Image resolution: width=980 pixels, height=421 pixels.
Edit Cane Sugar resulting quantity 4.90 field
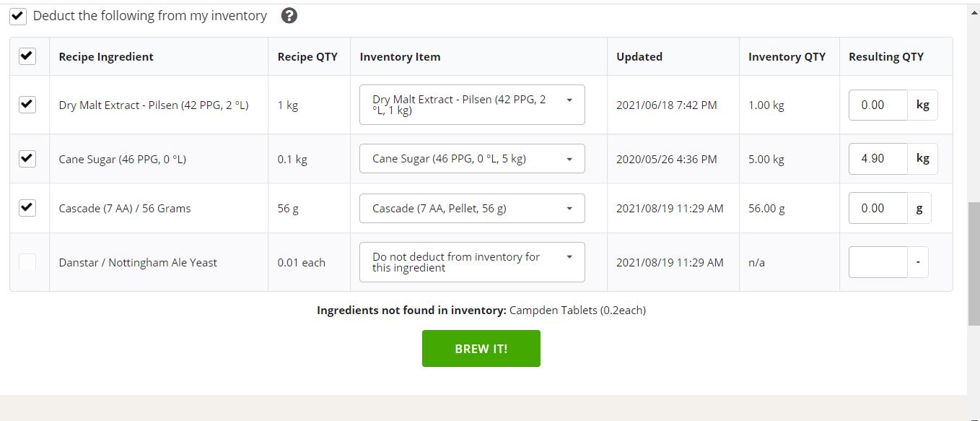[x=878, y=159]
